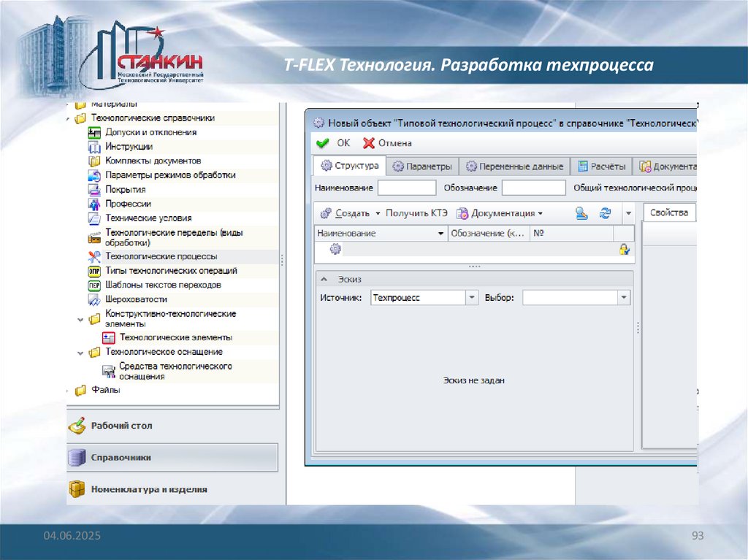
Task: Open the Рабочий стол navigation panel
Action: (x=172, y=426)
